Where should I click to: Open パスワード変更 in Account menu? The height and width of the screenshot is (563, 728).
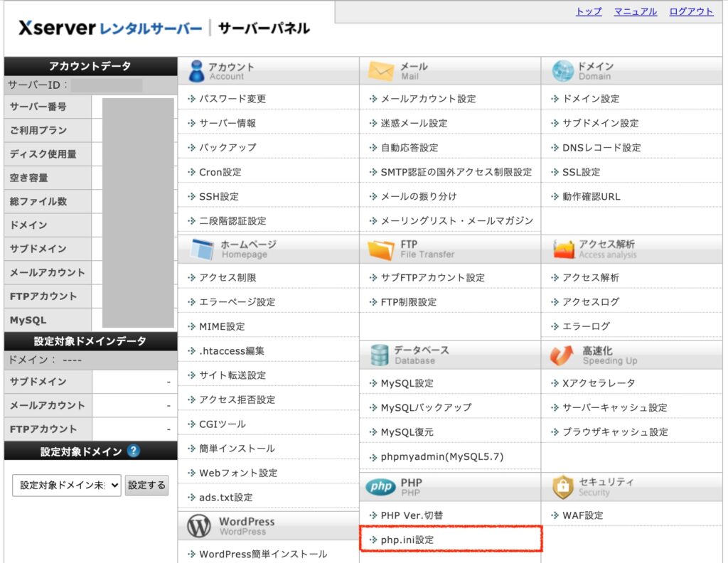pos(232,98)
